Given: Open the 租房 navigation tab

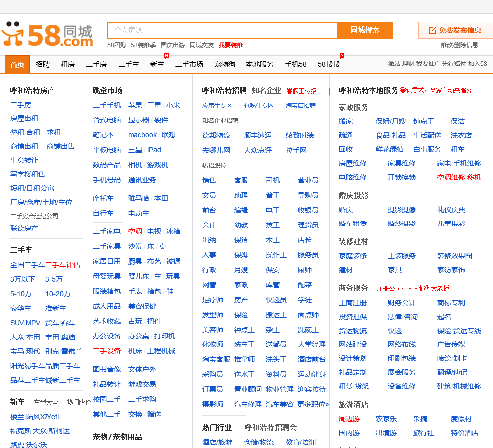Looking at the screenshot, I should pyautogui.click(x=68, y=64).
